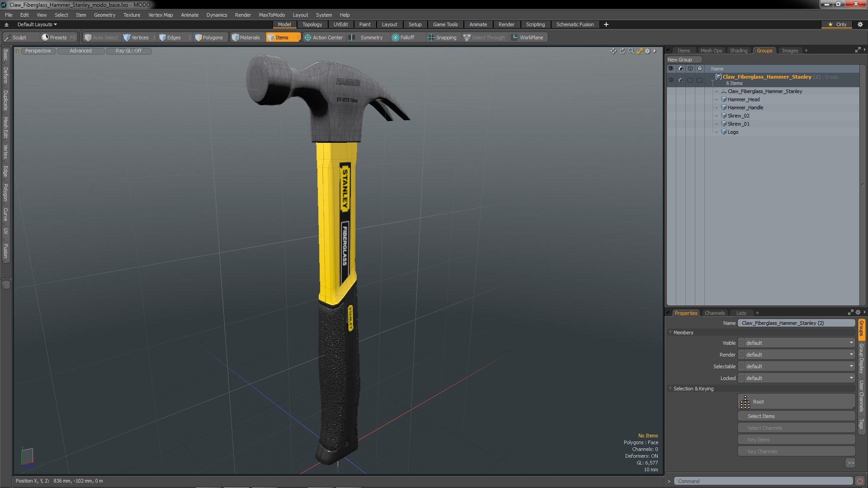Click the Falloff tool icon

[x=396, y=38]
